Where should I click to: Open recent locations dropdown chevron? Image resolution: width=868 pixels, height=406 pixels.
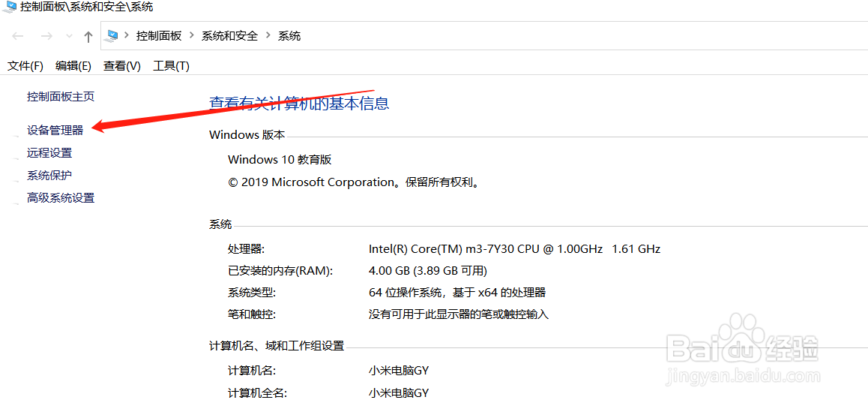pyautogui.click(x=69, y=37)
